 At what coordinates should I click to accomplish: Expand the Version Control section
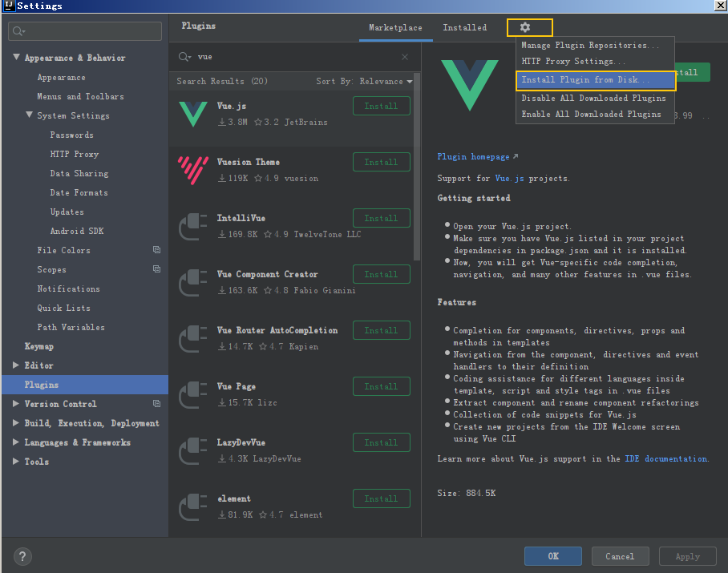pos(16,404)
